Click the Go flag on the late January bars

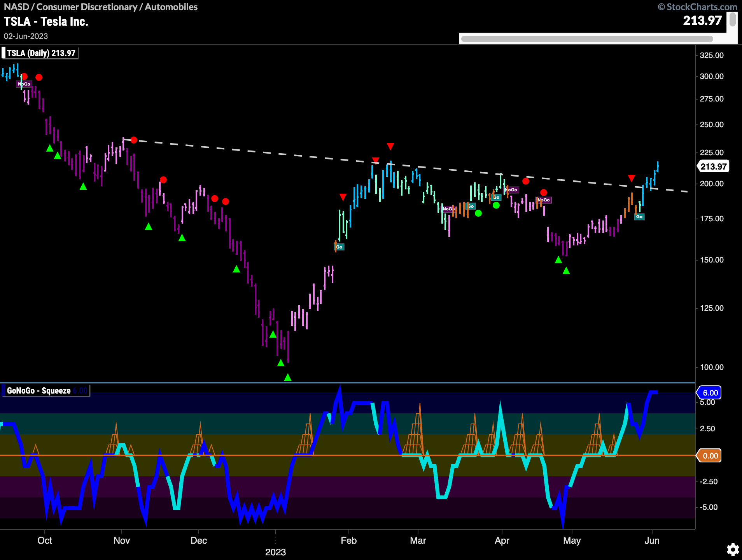point(339,247)
